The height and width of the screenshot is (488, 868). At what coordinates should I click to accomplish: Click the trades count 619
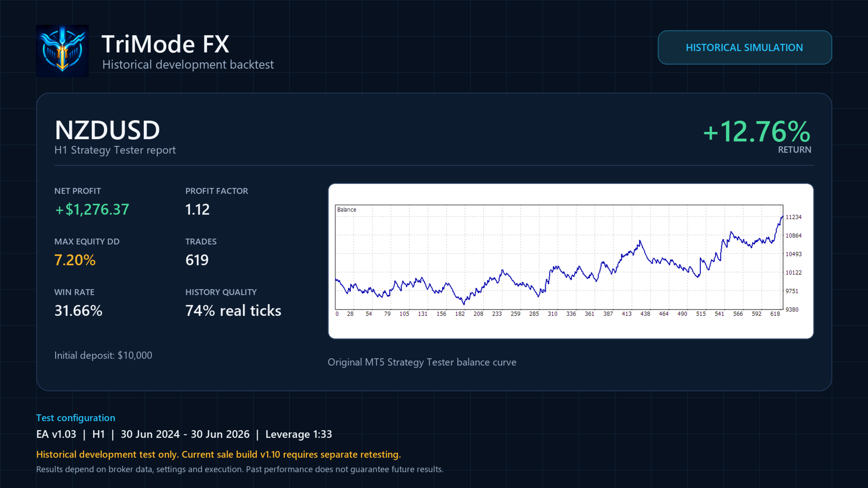tap(197, 260)
